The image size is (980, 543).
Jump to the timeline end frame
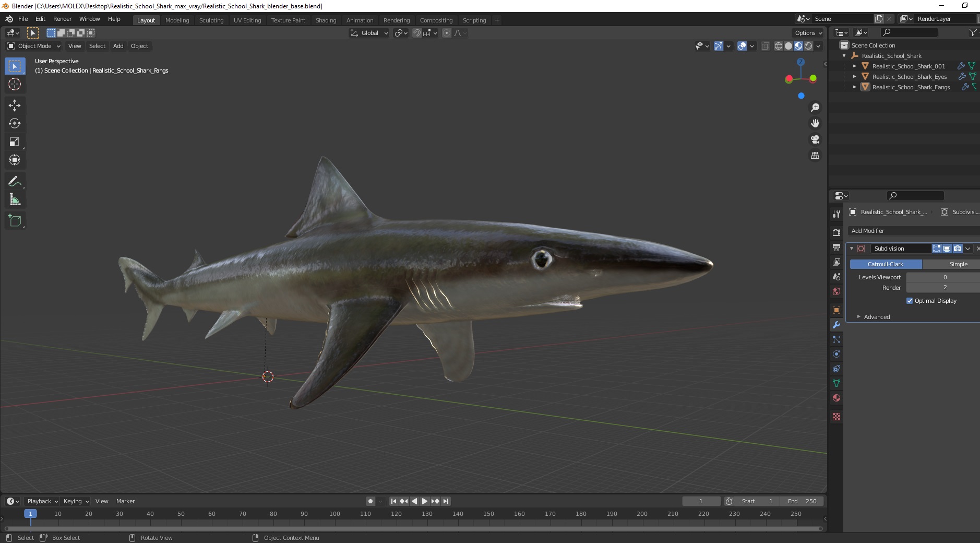pyautogui.click(x=446, y=501)
